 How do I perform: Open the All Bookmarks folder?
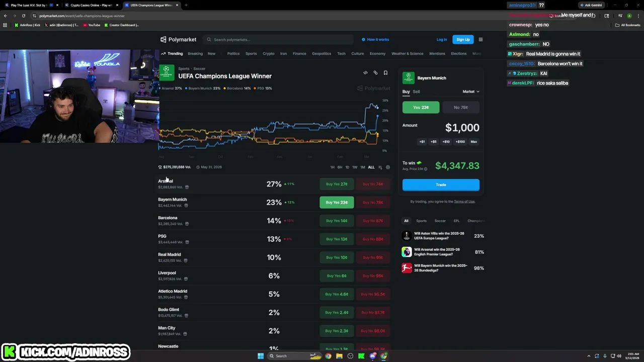pyautogui.click(x=628, y=25)
